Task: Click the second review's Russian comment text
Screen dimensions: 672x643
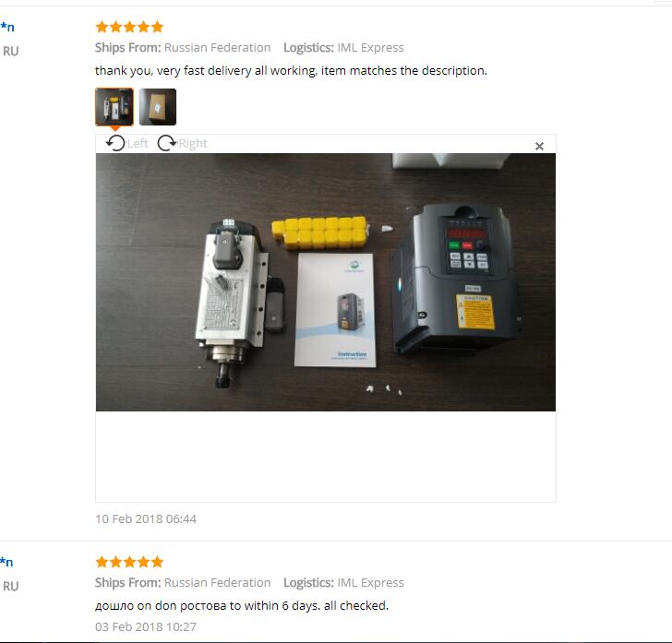Action: click(x=242, y=606)
